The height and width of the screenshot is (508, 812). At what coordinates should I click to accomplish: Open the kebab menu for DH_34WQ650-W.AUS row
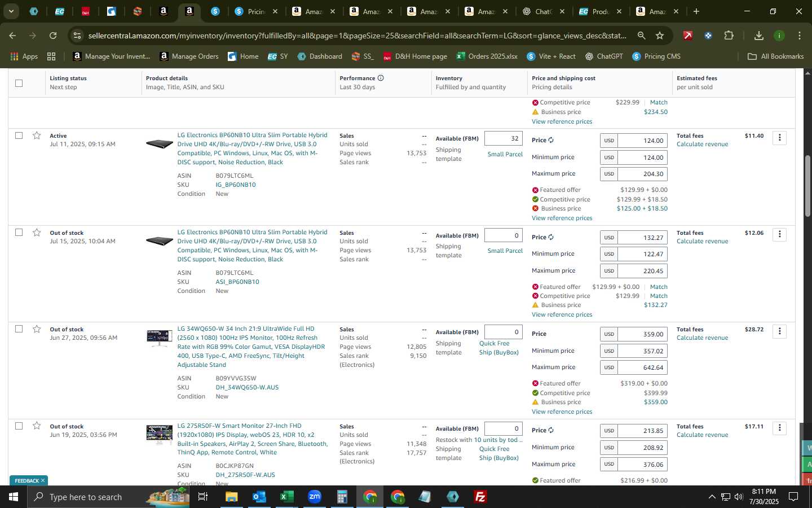(x=779, y=331)
